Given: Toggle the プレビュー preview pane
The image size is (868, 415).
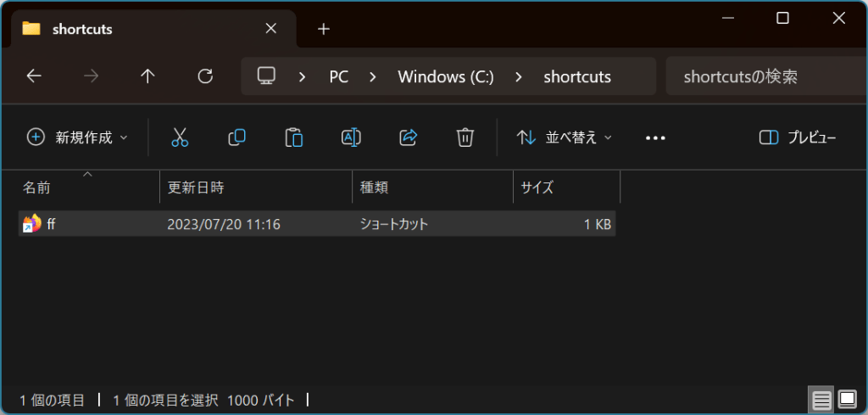Looking at the screenshot, I should 798,137.
